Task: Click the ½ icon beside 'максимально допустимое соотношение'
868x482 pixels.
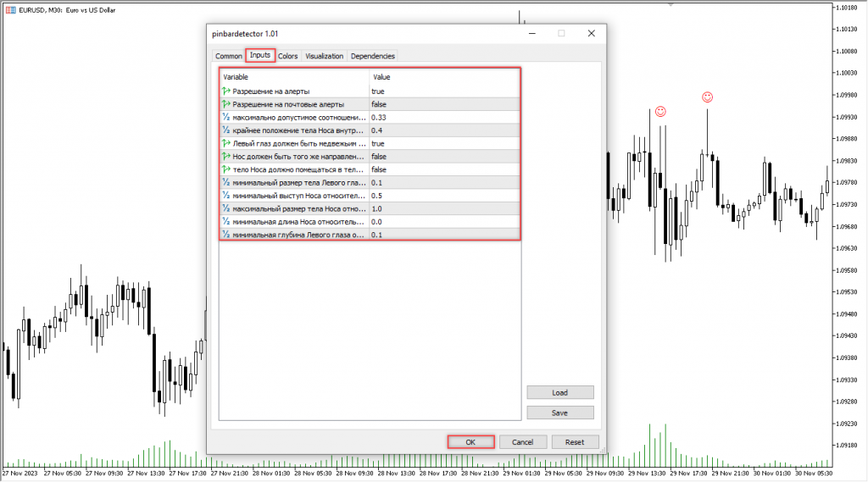Action: click(x=226, y=117)
